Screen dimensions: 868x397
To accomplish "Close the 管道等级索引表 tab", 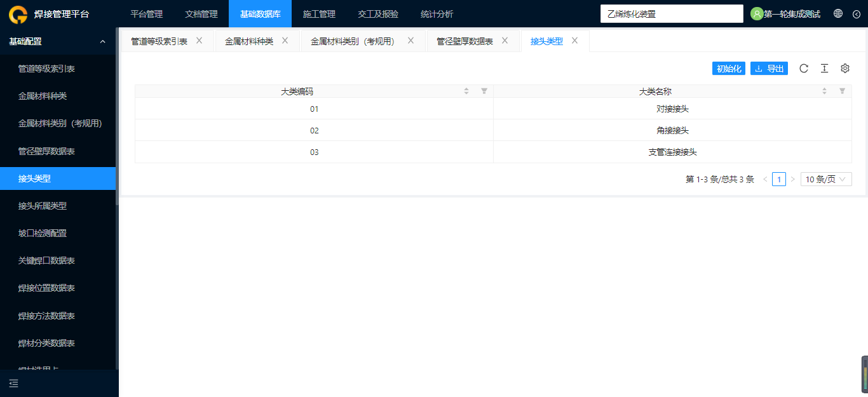I will (x=199, y=41).
